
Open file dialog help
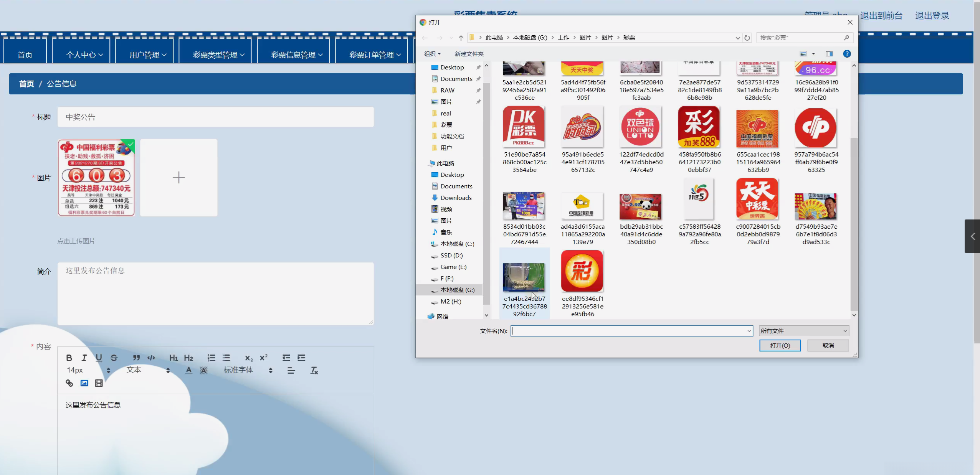[x=847, y=54]
